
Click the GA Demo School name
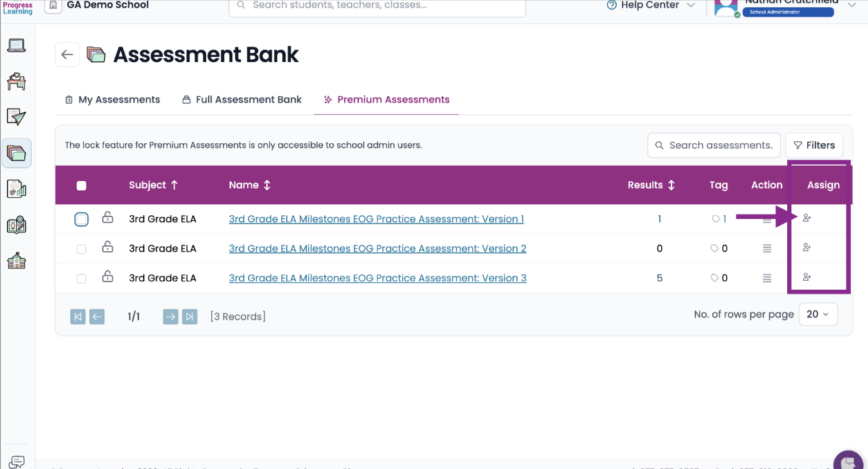pyautogui.click(x=107, y=5)
